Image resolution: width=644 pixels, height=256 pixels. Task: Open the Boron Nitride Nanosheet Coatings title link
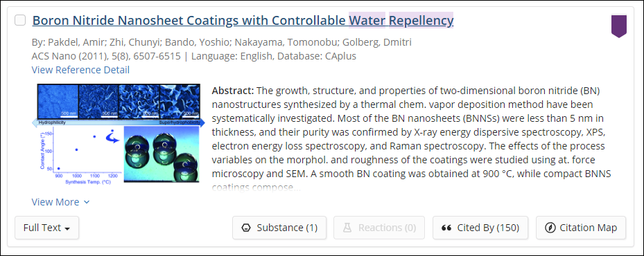pyautogui.click(x=243, y=20)
